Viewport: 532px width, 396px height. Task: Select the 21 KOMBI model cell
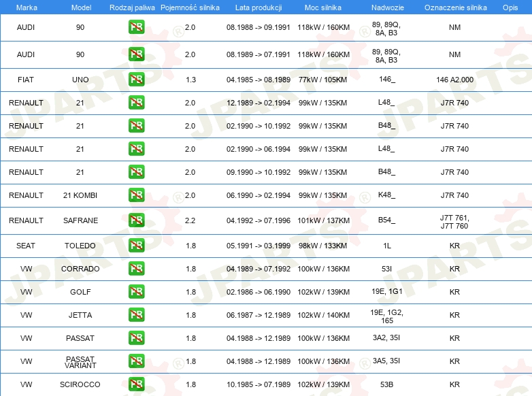[x=80, y=195]
